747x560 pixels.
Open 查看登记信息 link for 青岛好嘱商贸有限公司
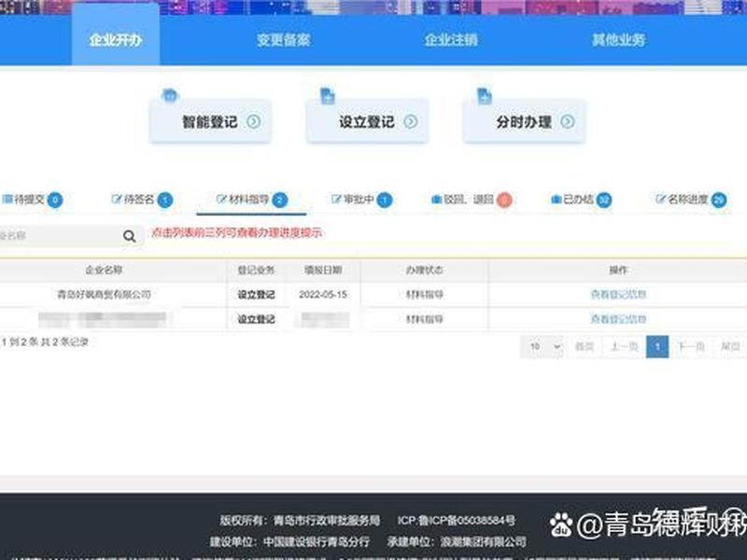point(618,294)
